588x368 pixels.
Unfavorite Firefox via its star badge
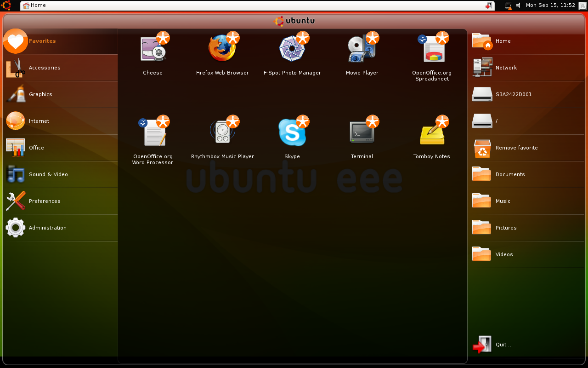233,38
